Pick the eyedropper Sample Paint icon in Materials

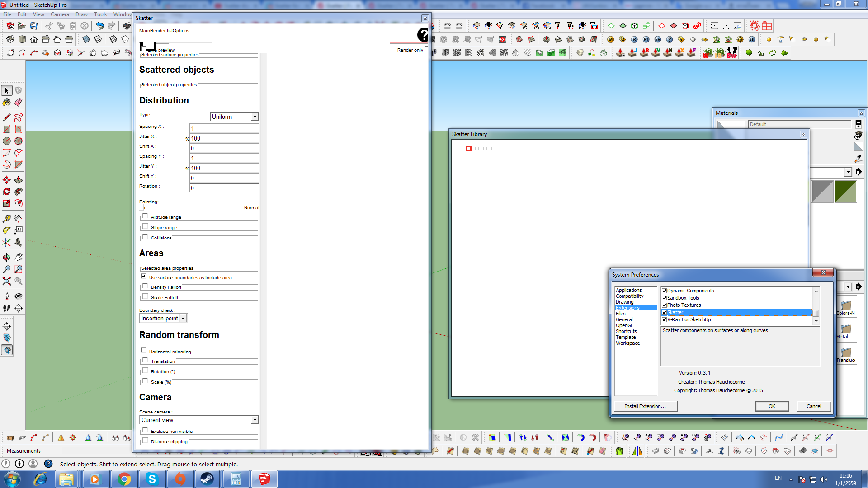[858, 159]
